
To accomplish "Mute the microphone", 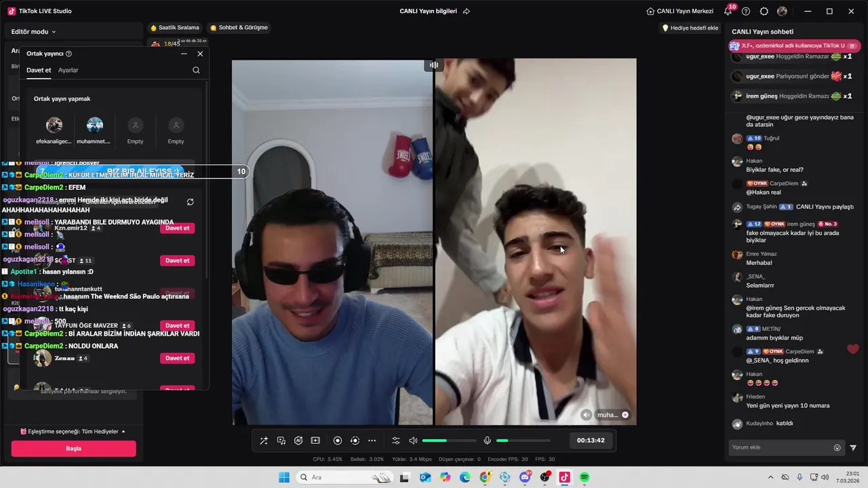I will point(487,441).
